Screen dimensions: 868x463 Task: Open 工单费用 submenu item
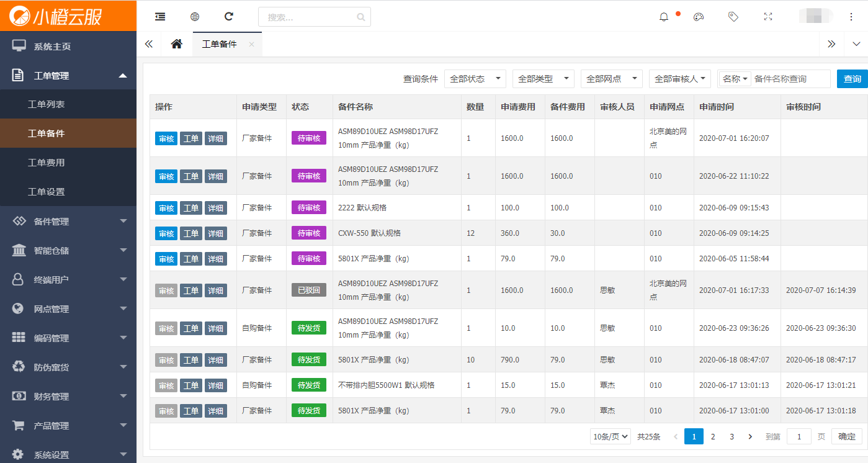(x=68, y=163)
